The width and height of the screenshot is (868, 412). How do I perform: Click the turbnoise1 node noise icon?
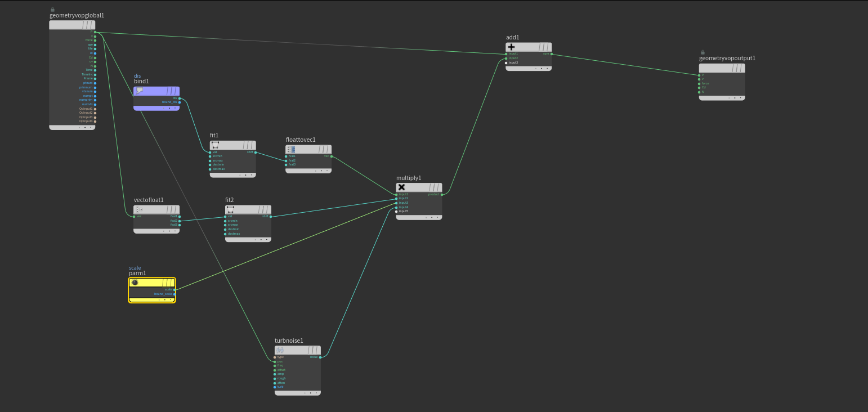[x=280, y=350]
